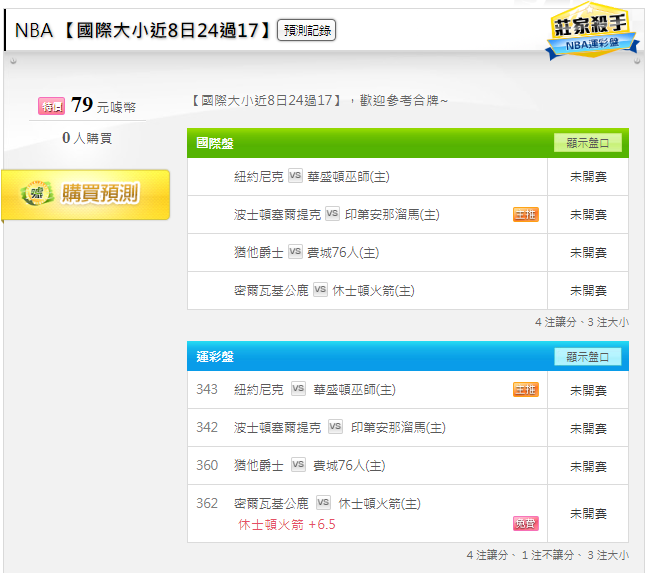Click VS icon in game 360 row

298,465
